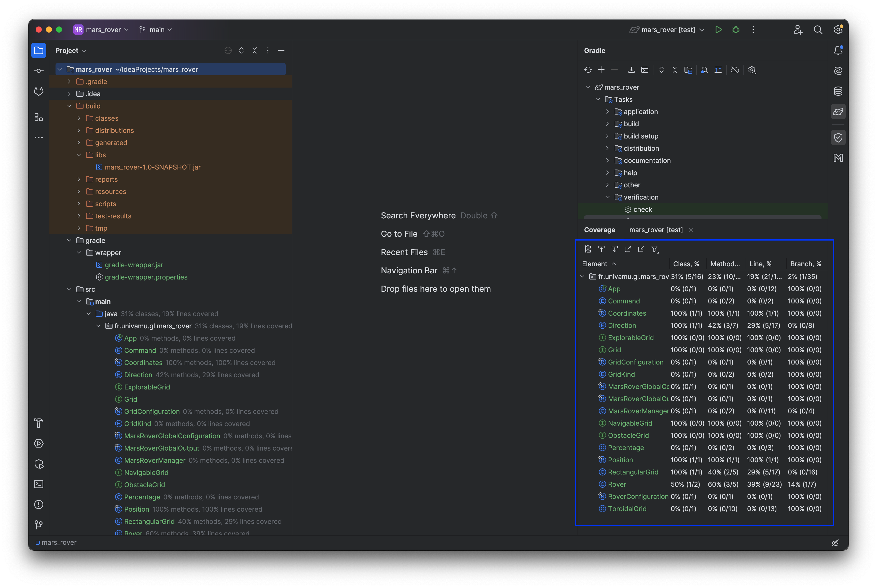Expand the .idea folder

[69, 94]
